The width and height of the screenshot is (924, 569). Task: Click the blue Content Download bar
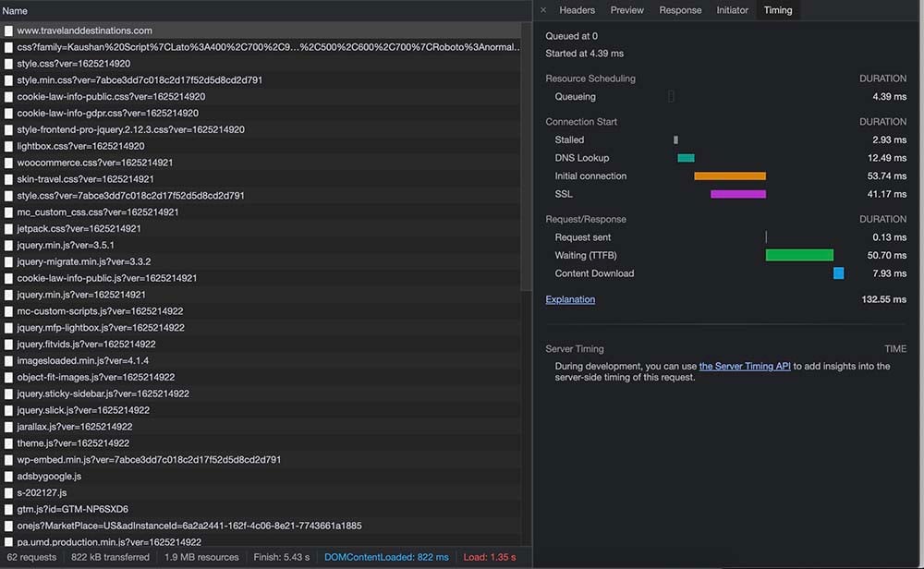839,273
